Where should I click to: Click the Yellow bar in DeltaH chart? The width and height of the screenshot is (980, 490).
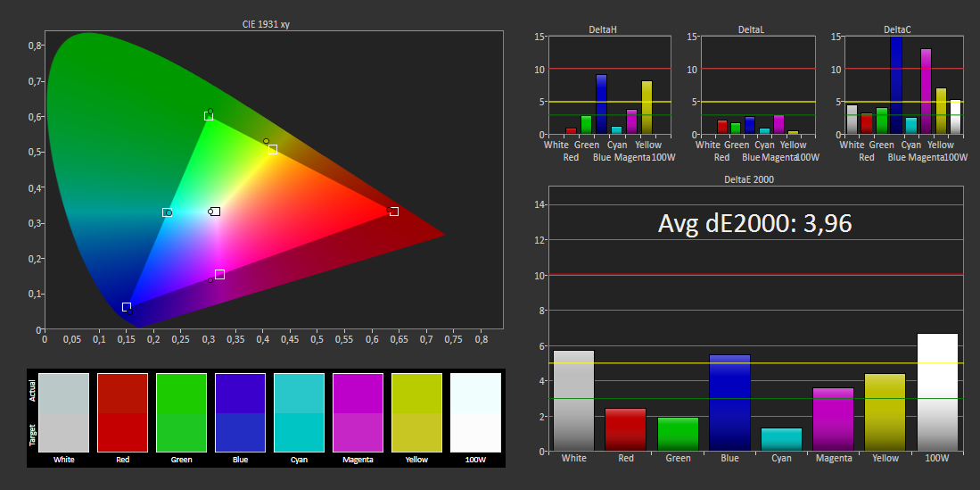pyautogui.click(x=646, y=108)
